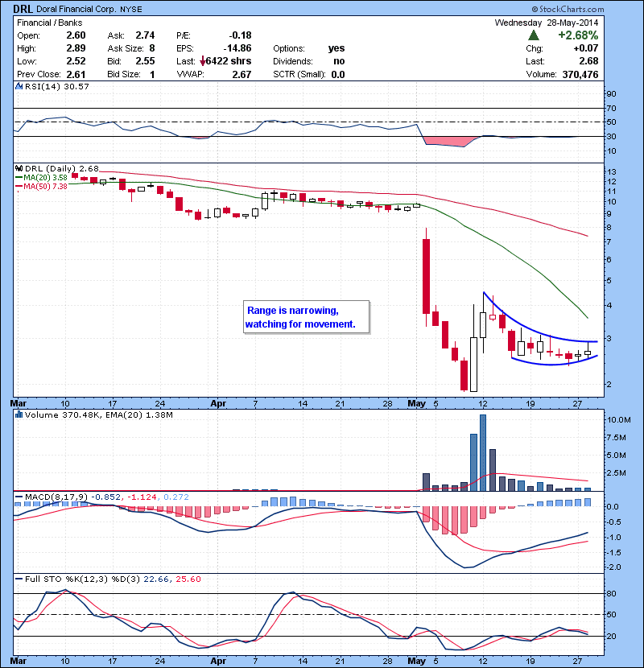644x668 pixels.
Task: Click the Doral Financial Corp. company name
Action: (76, 9)
